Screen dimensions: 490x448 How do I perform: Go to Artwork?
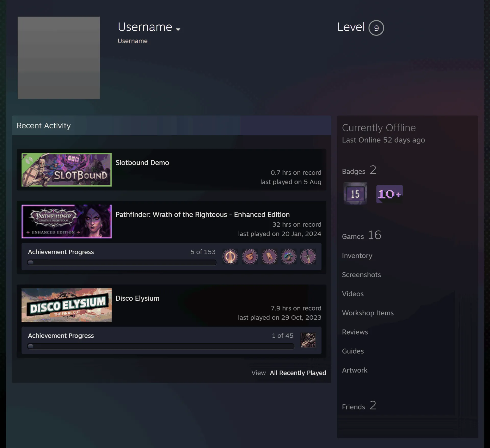[354, 370]
